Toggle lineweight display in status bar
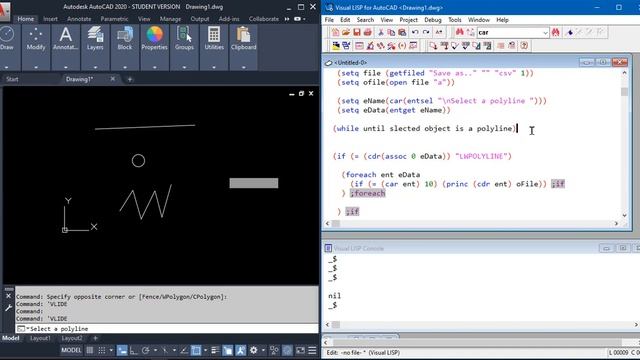The width and height of the screenshot is (640, 360). pyautogui.click(x=215, y=350)
